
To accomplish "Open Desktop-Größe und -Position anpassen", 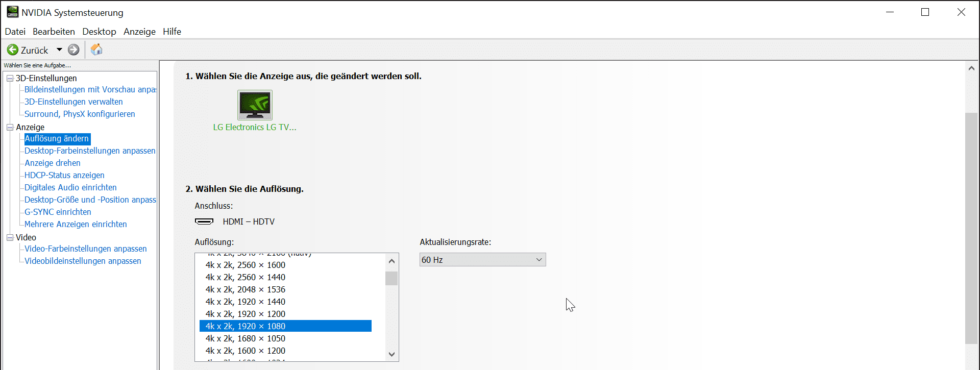I will point(90,200).
